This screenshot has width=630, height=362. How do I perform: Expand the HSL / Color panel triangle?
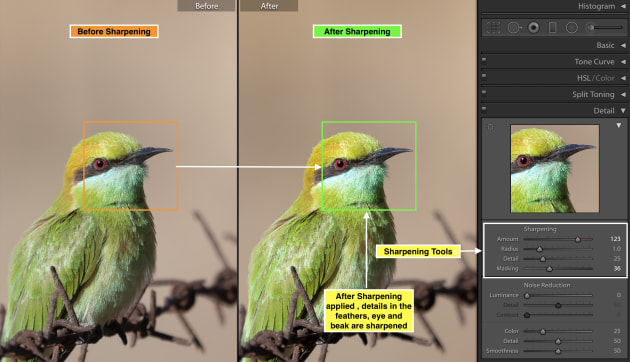point(623,78)
